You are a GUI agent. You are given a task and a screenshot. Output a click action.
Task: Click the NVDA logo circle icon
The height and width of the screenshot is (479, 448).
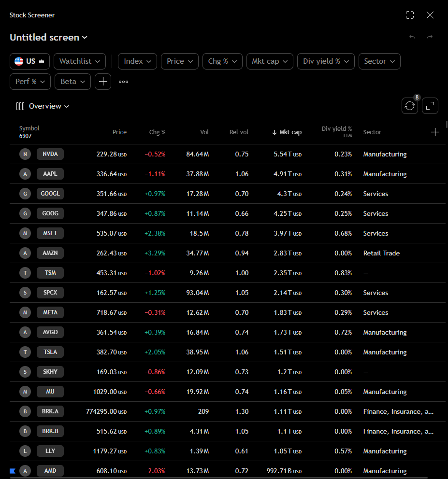point(25,154)
